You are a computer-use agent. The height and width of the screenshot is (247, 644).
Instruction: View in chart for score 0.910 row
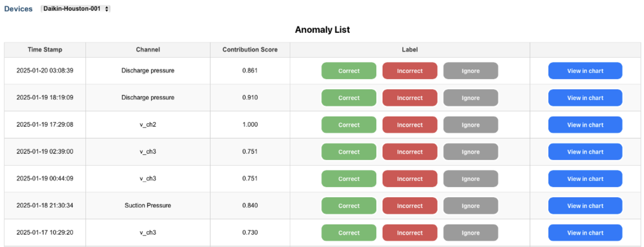point(585,98)
